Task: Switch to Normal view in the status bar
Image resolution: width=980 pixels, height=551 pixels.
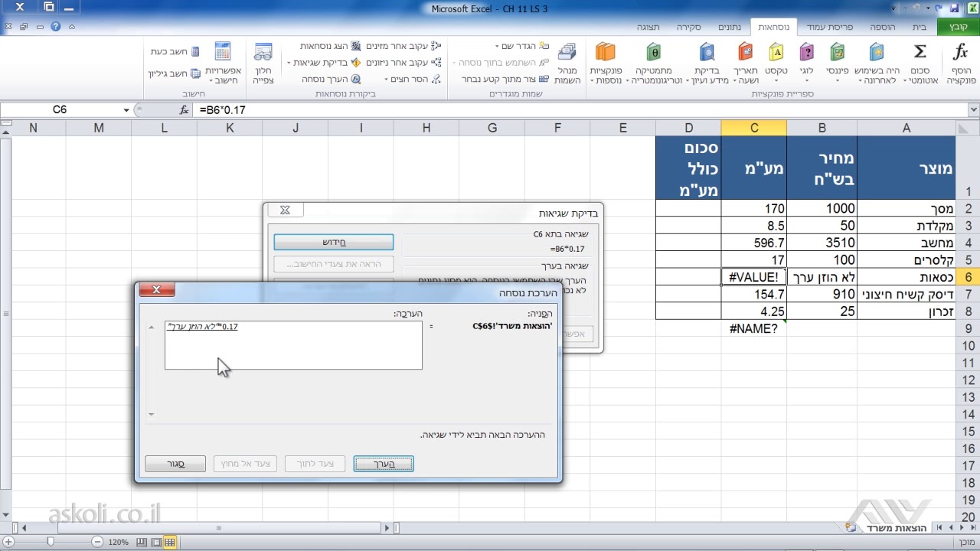Action: coord(169,543)
